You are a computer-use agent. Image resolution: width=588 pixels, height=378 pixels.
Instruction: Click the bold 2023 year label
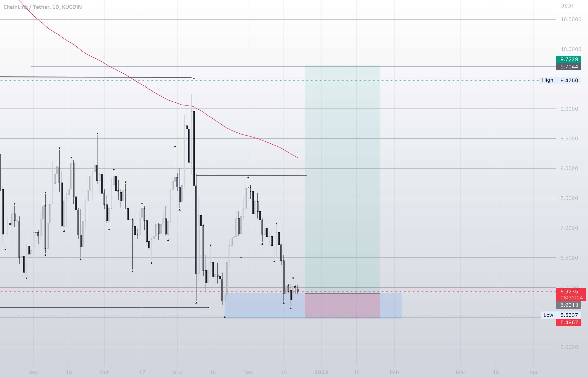[x=321, y=372]
